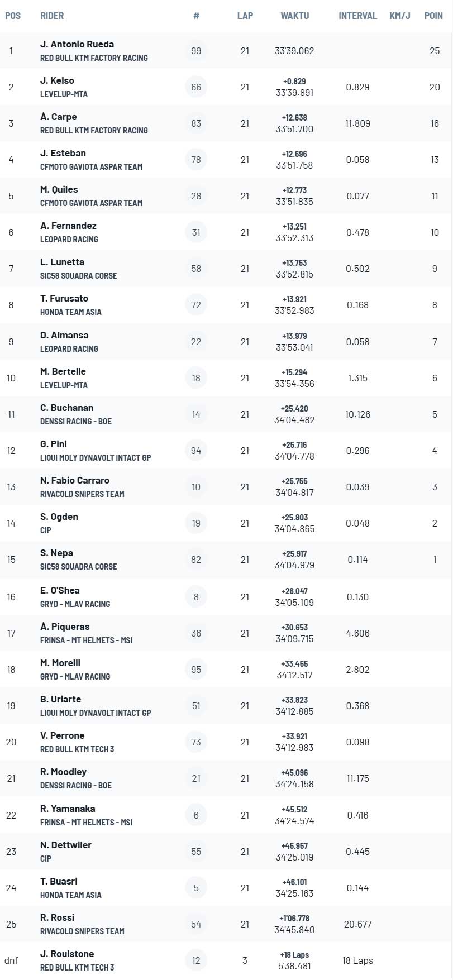The image size is (453, 980).
Task: Select the number 14 badge for Buchanan
Action: click(196, 414)
